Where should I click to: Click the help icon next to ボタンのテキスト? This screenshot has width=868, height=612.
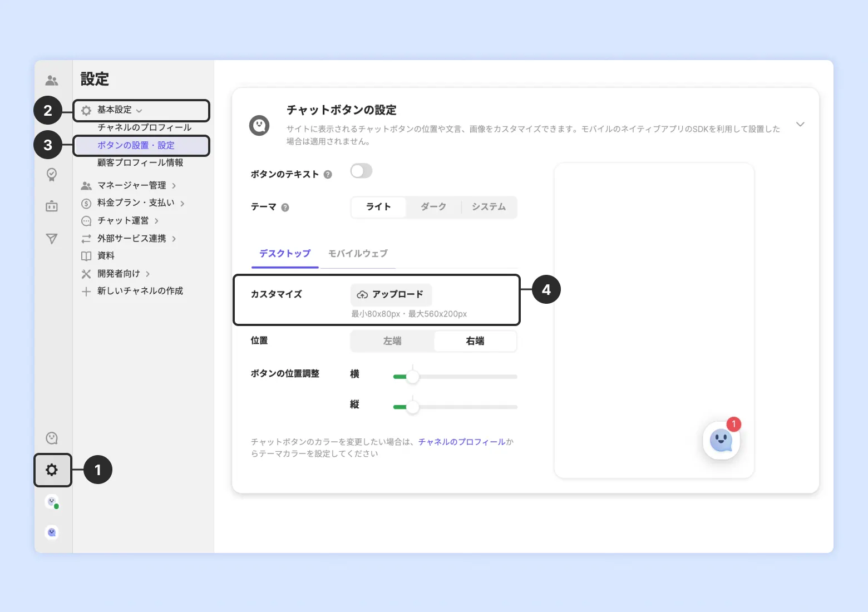pos(328,175)
